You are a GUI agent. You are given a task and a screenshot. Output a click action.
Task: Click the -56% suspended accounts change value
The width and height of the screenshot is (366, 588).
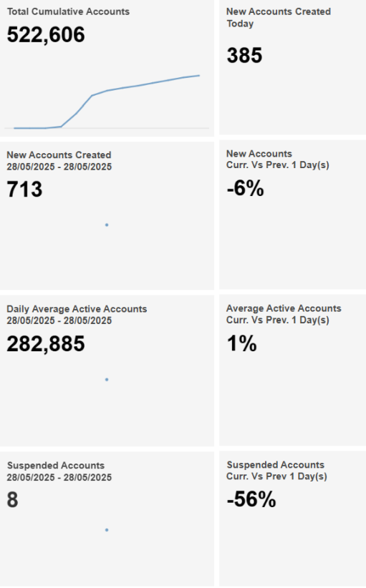[x=251, y=499]
